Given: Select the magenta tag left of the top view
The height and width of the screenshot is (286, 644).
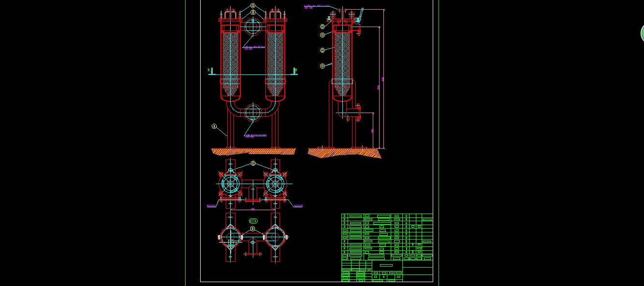Looking at the screenshot, I should click(211, 206).
